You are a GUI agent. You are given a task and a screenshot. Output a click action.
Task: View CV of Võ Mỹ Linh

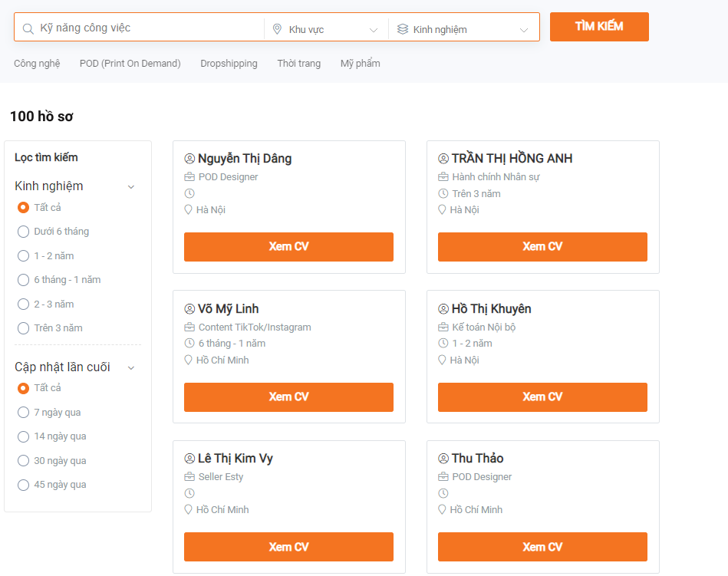click(288, 397)
